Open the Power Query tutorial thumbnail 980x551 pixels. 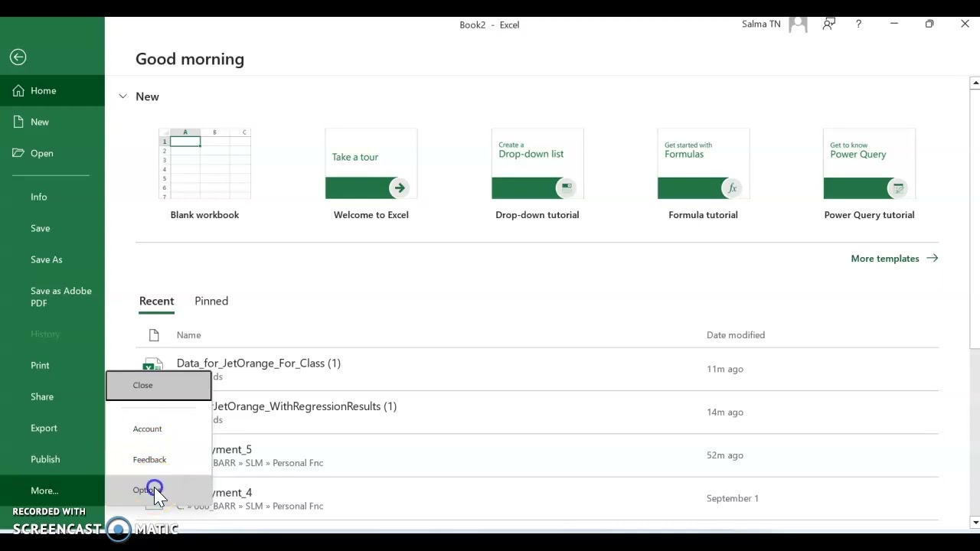[869, 165]
